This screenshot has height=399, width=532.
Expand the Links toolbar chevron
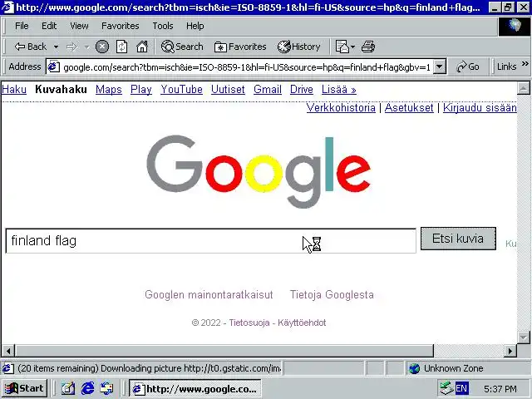coord(525,64)
